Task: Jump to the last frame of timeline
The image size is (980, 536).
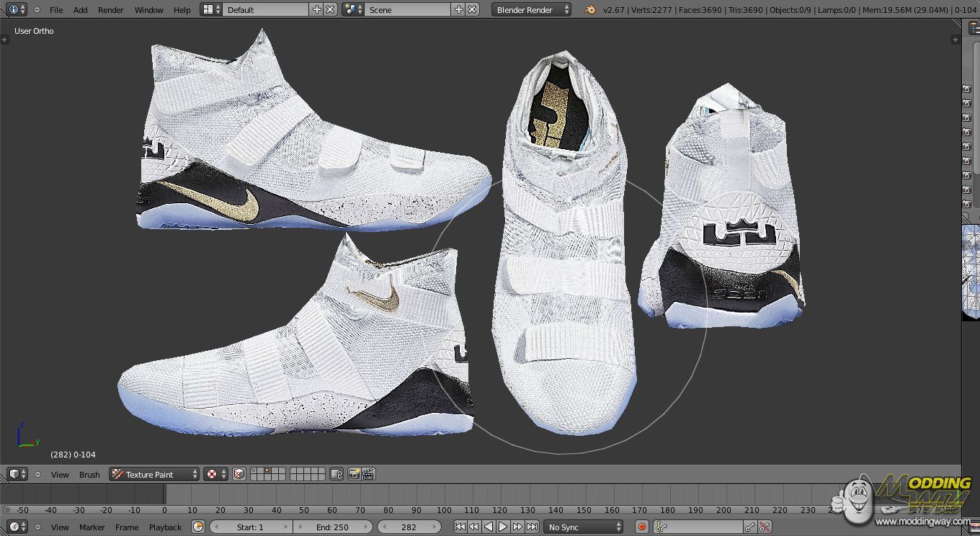Action: [x=532, y=527]
